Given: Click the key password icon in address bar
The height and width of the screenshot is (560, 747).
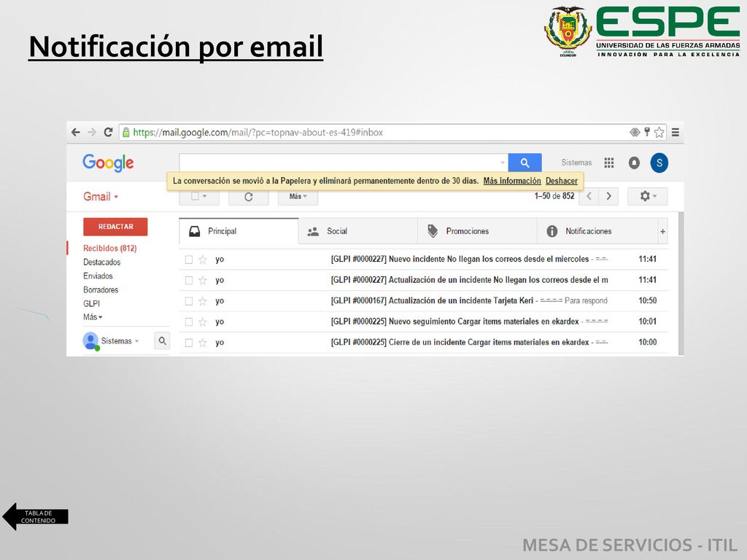Looking at the screenshot, I should click(x=647, y=132).
